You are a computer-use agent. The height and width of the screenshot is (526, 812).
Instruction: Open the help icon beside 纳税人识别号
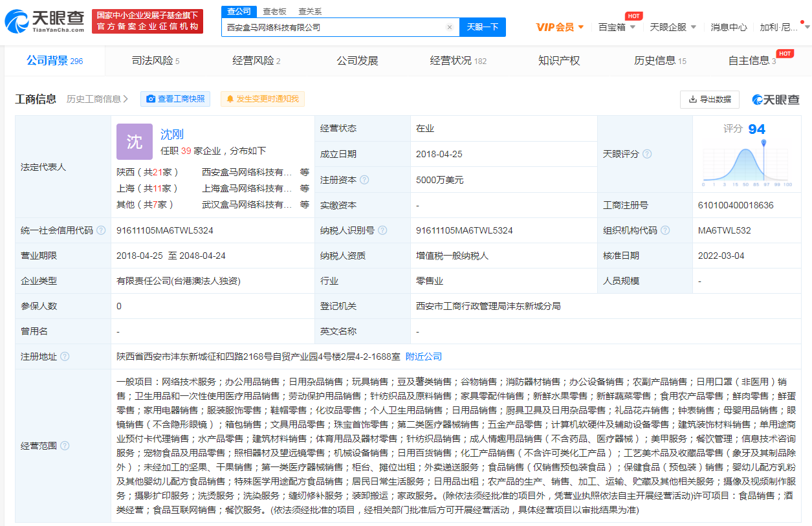382,230
